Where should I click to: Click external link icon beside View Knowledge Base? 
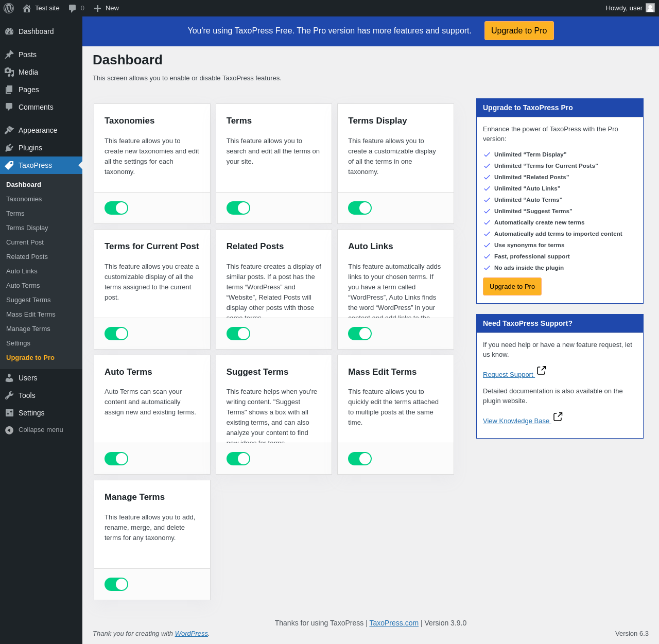[558, 416]
